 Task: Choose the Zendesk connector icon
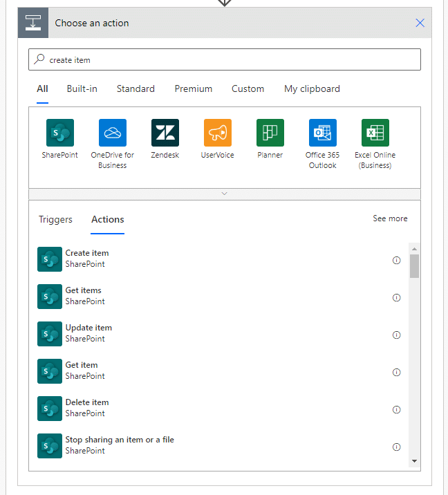pos(165,133)
